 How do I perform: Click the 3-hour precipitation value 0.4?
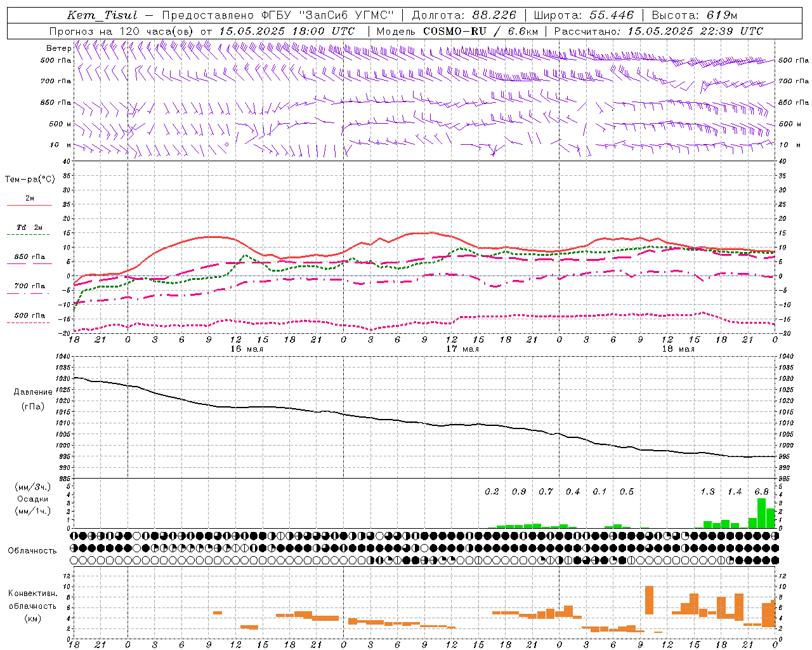[x=573, y=491]
